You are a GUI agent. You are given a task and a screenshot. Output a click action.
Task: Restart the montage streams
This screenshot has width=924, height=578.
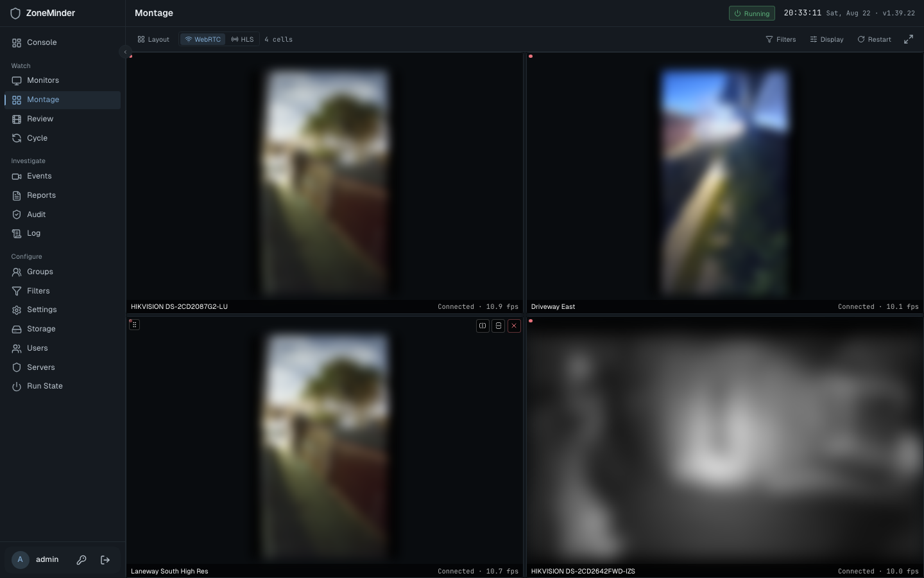(x=875, y=39)
